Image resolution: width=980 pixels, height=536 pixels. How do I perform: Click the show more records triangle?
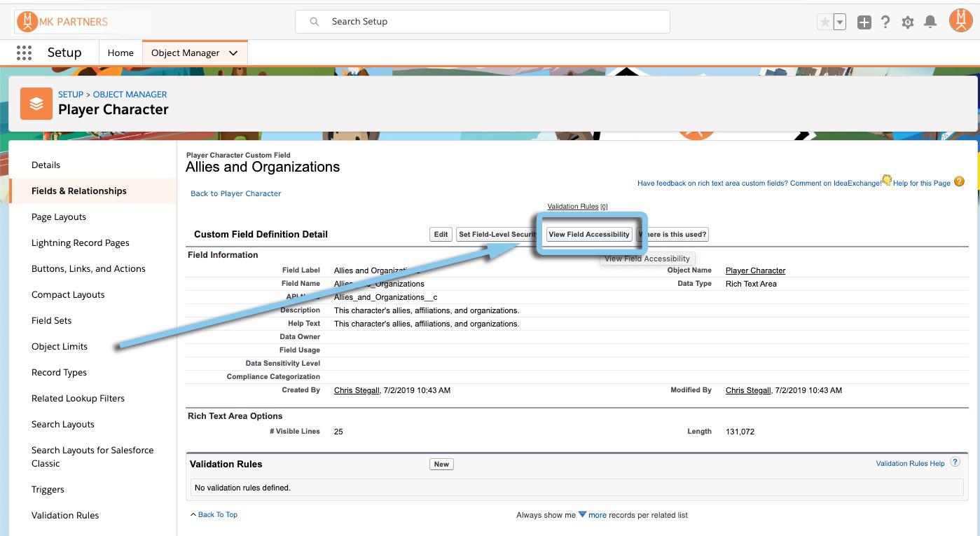coord(582,515)
